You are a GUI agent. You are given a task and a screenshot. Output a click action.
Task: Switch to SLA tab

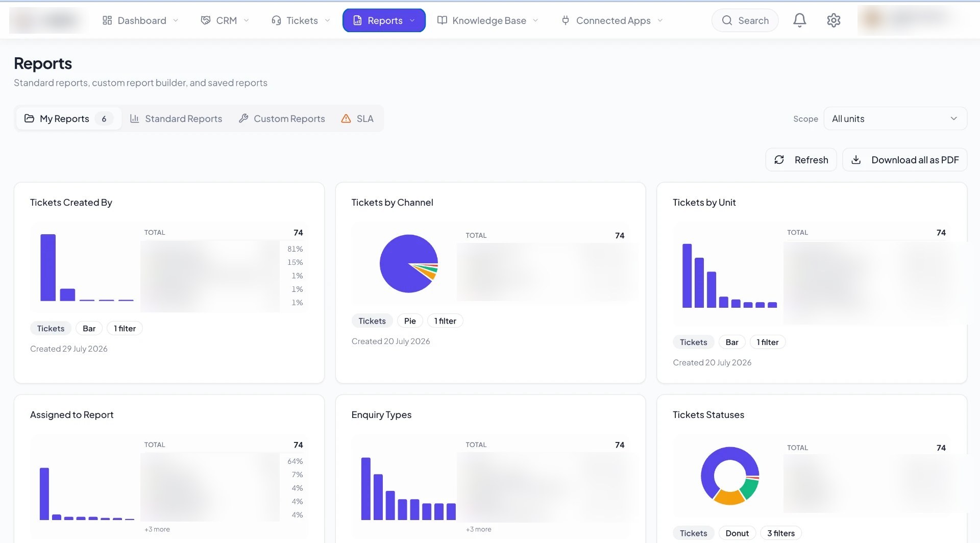[357, 118]
